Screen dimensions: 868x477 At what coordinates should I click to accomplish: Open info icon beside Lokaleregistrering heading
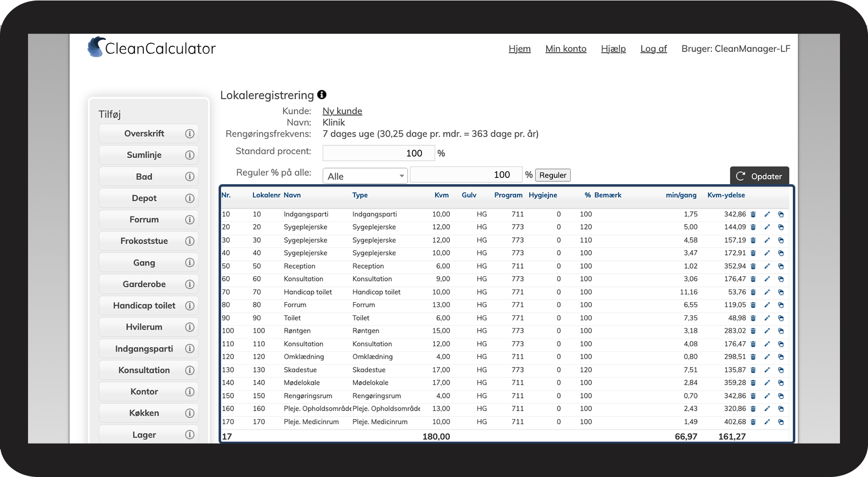322,95
